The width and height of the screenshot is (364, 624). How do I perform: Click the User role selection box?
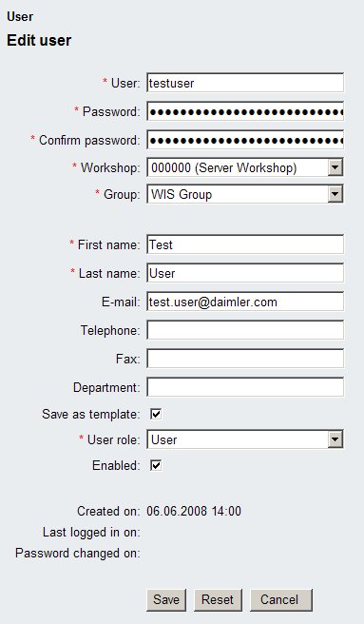[245, 439]
